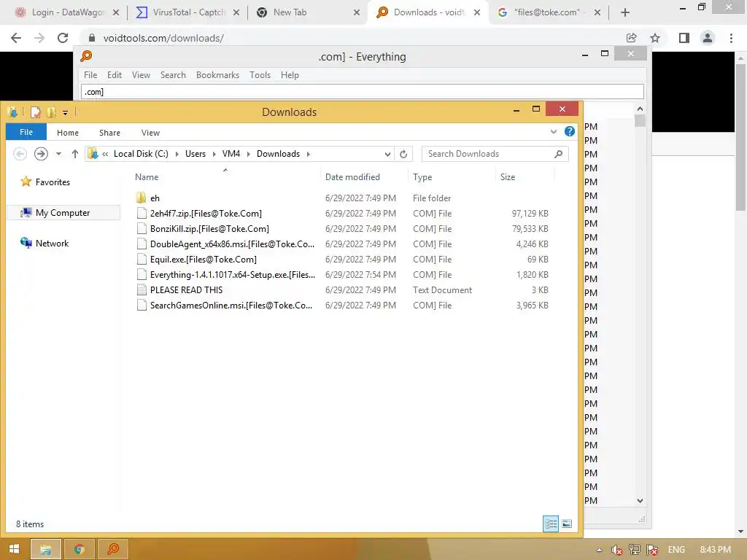Click the Properties icon in quick access toolbar
747x560 pixels.
(35, 112)
